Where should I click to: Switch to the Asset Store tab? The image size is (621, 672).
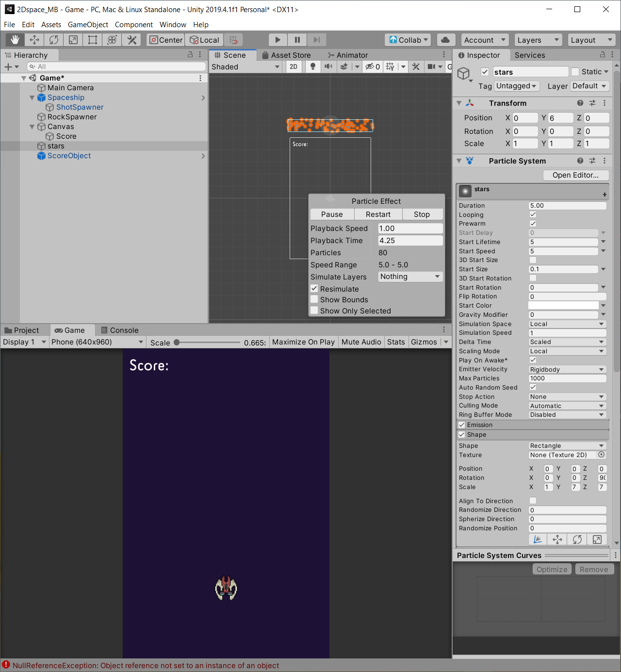pos(287,55)
